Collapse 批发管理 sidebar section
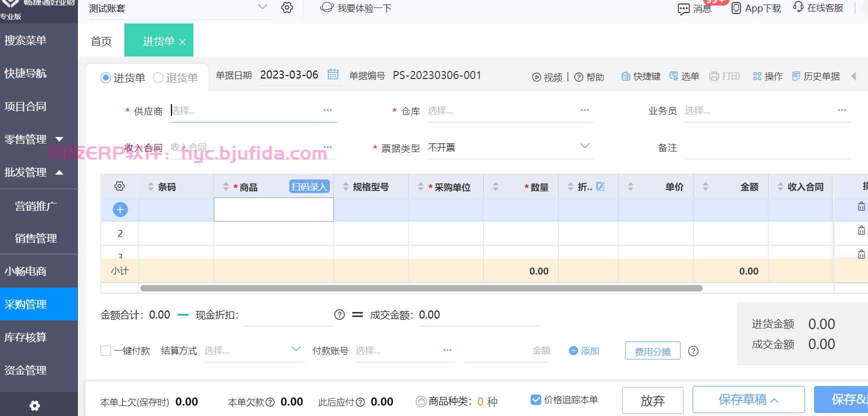This screenshot has width=868, height=416. (59, 172)
